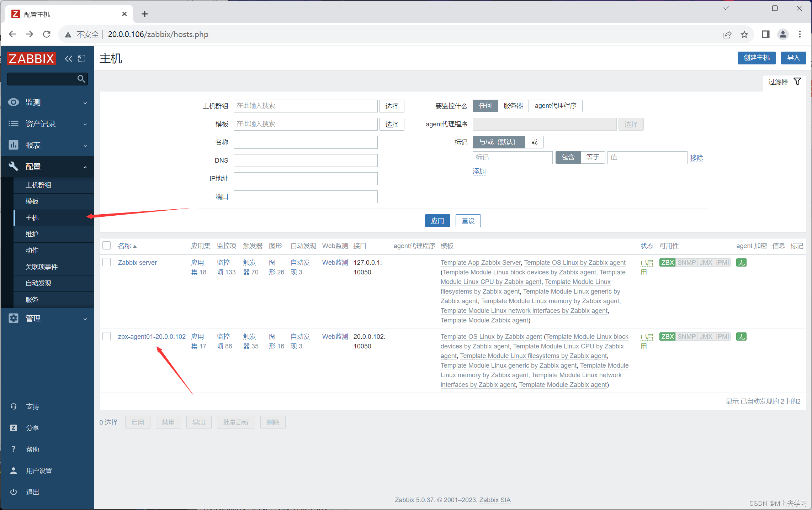Open 动作 submenu item
Viewport: 812px width, 510px height.
pos(54,251)
